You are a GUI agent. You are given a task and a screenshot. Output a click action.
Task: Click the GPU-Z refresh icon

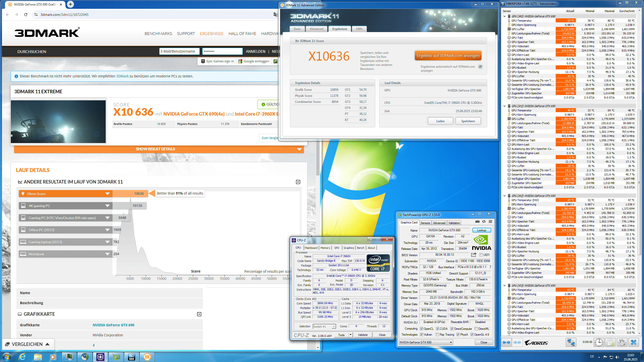(x=484, y=221)
